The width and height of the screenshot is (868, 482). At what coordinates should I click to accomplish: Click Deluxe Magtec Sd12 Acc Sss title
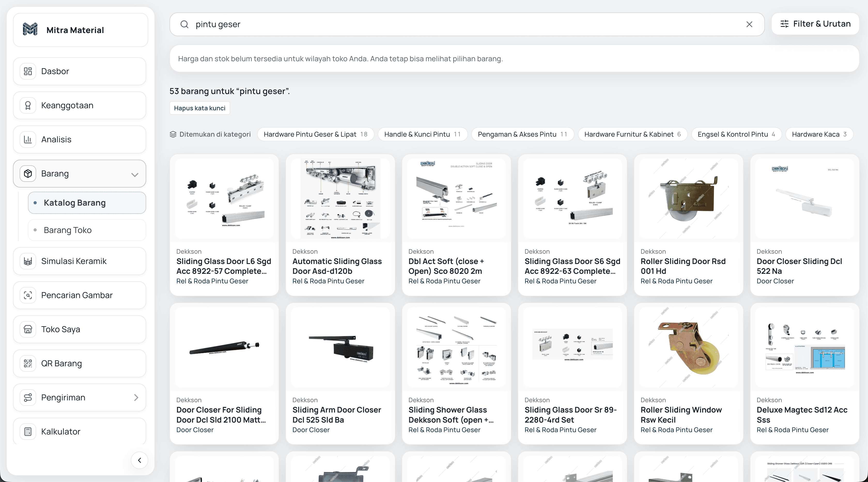tap(802, 415)
